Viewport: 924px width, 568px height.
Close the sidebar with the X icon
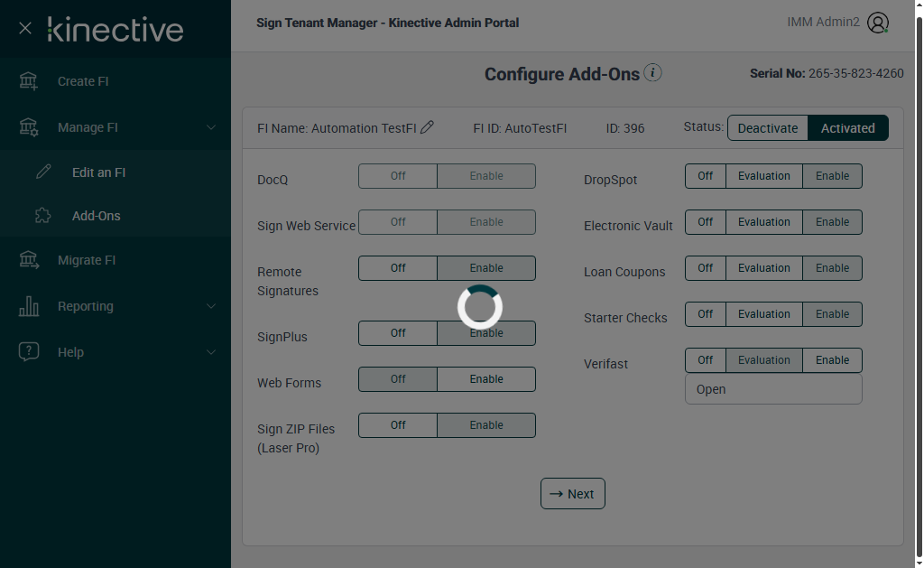[x=24, y=28]
